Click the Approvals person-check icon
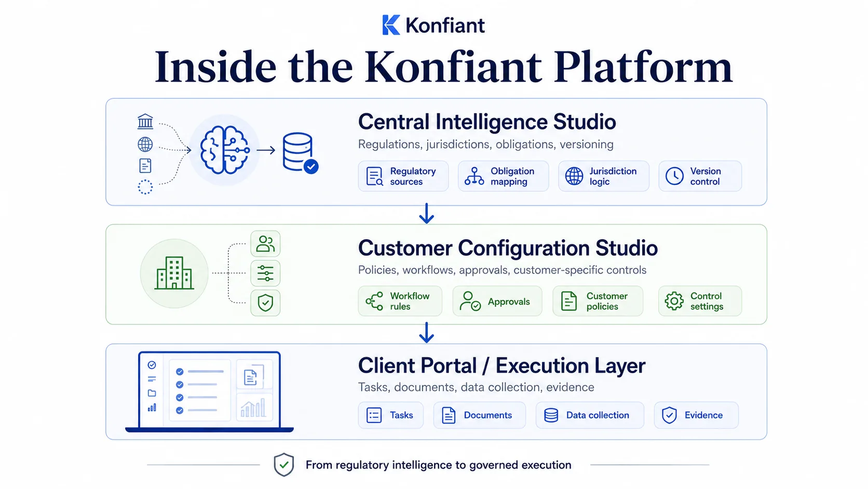Viewport: 868px width, 489px height. pyautogui.click(x=470, y=301)
